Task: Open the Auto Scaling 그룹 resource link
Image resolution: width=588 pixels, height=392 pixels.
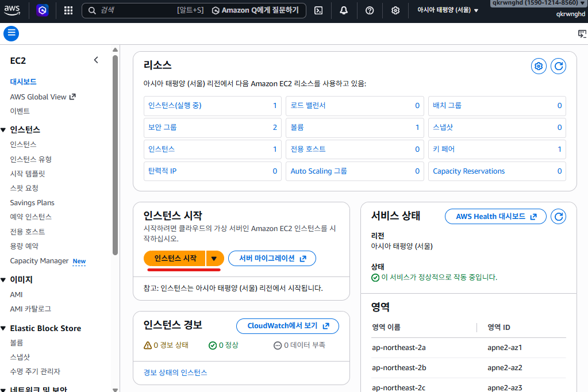Action: [x=319, y=171]
